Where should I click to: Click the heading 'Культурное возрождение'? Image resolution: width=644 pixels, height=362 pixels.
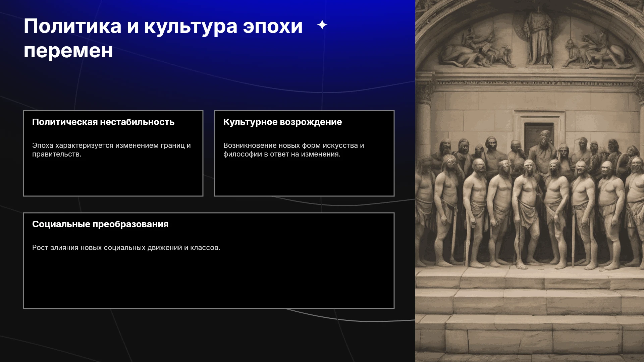(x=282, y=122)
